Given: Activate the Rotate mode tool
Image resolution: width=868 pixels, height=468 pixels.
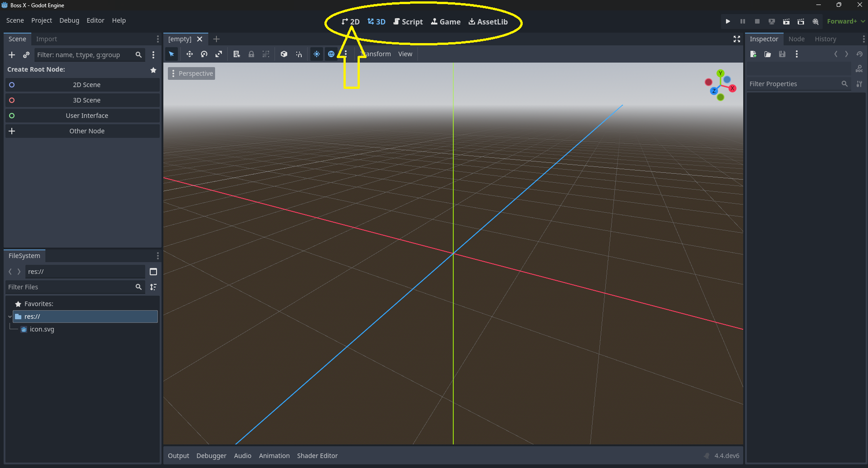Looking at the screenshot, I should click(x=204, y=54).
